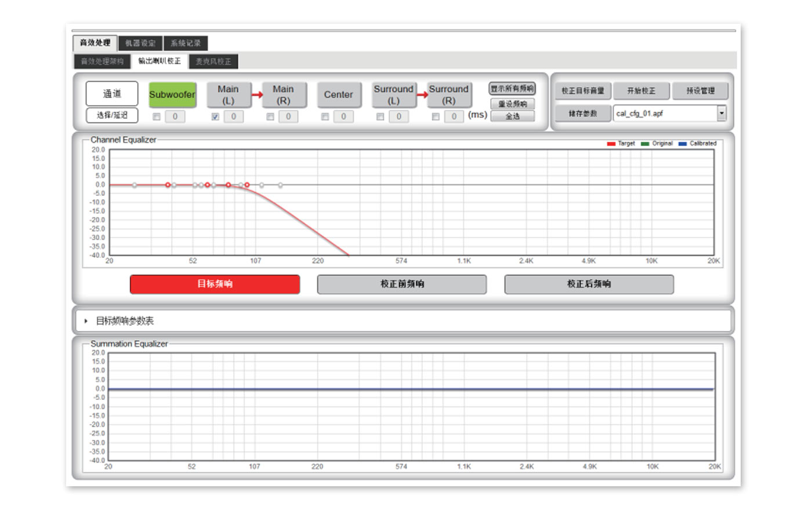Select the Subwoofer channel button

(x=172, y=94)
